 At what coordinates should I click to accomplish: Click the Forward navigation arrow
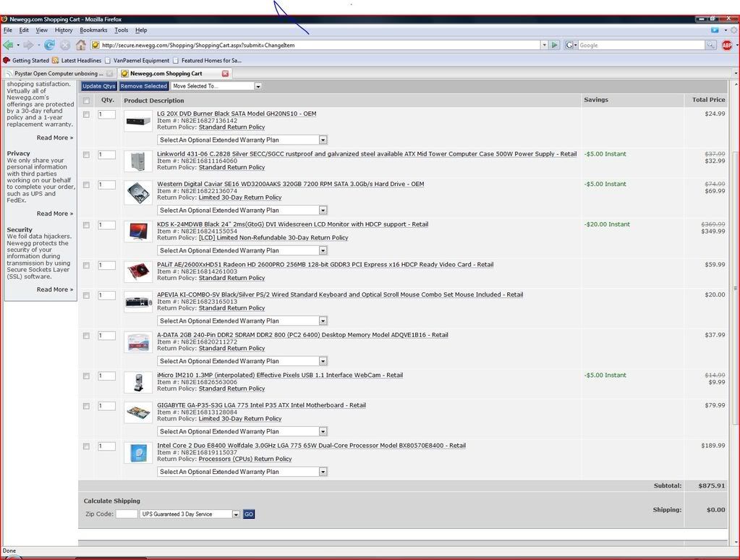(28, 45)
